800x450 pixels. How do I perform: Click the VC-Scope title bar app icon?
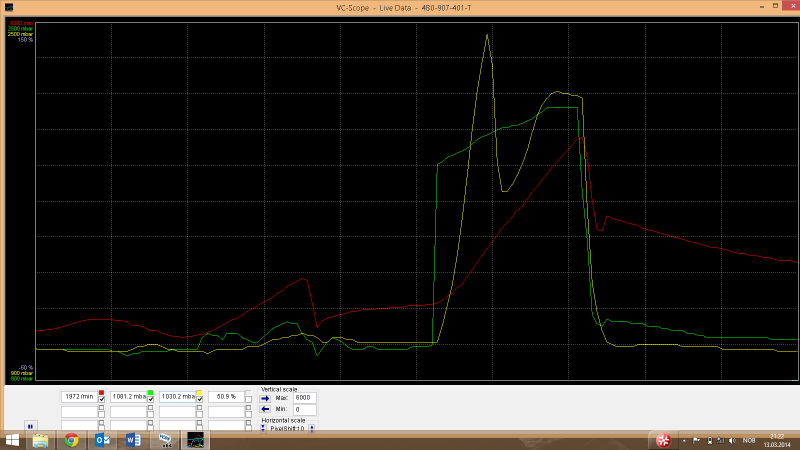9,7
